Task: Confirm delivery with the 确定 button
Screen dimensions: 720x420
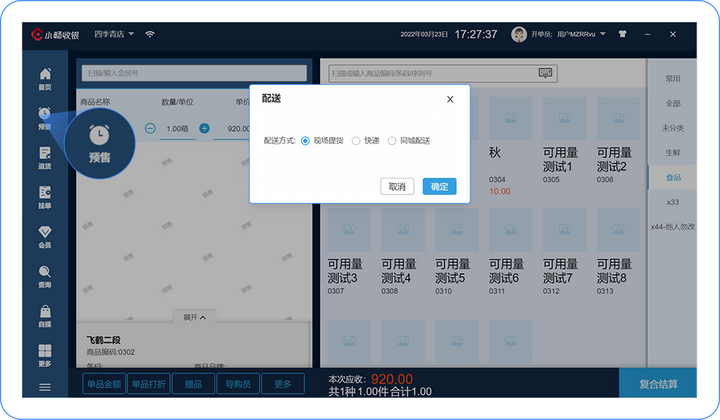Action: tap(439, 186)
